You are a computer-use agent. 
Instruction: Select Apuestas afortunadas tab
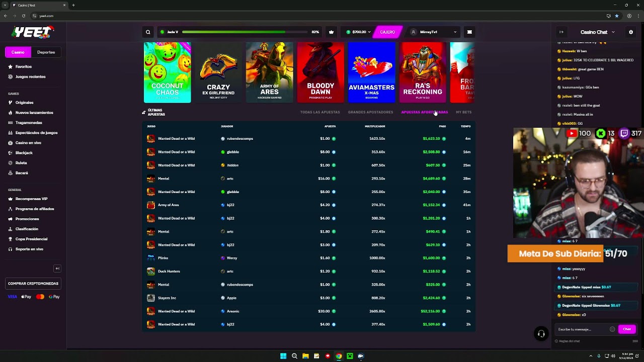click(425, 112)
